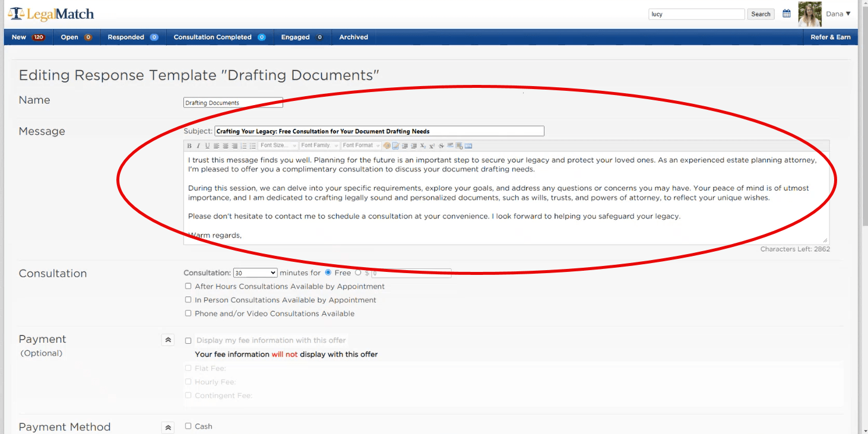Switch to the Responded tab

(132, 37)
